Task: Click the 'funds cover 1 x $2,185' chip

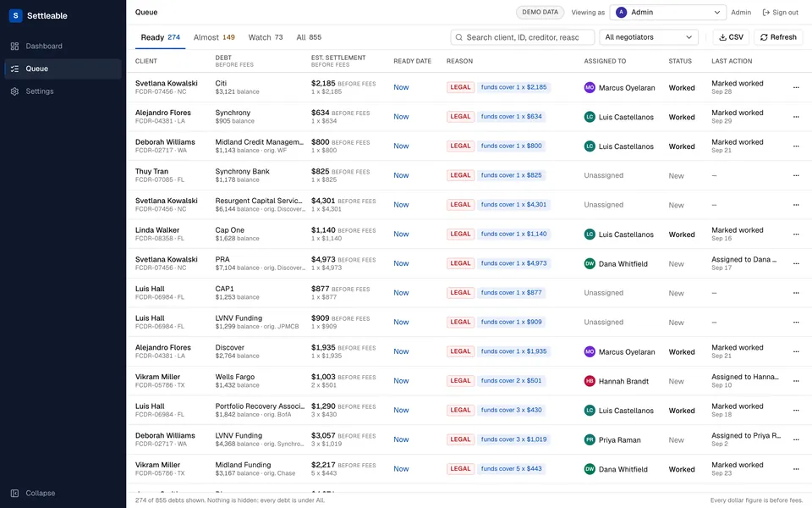Action: click(513, 87)
